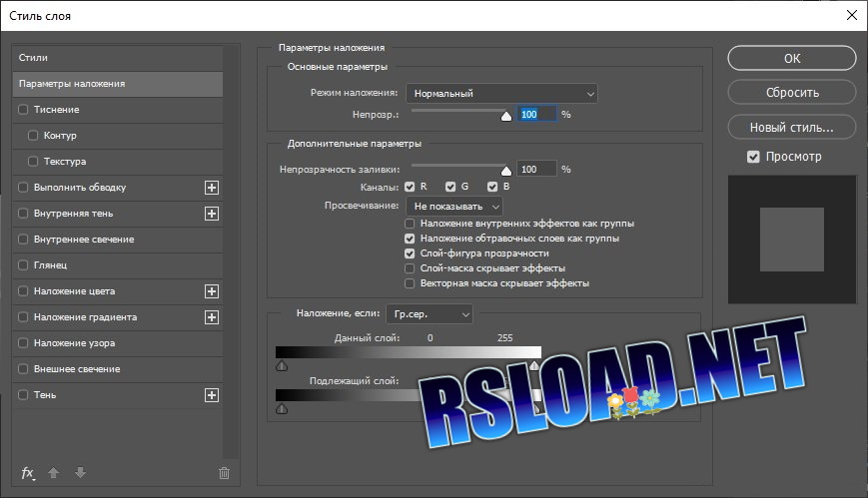Open the fx effects menu icon
868x498 pixels.
pyautogui.click(x=28, y=473)
